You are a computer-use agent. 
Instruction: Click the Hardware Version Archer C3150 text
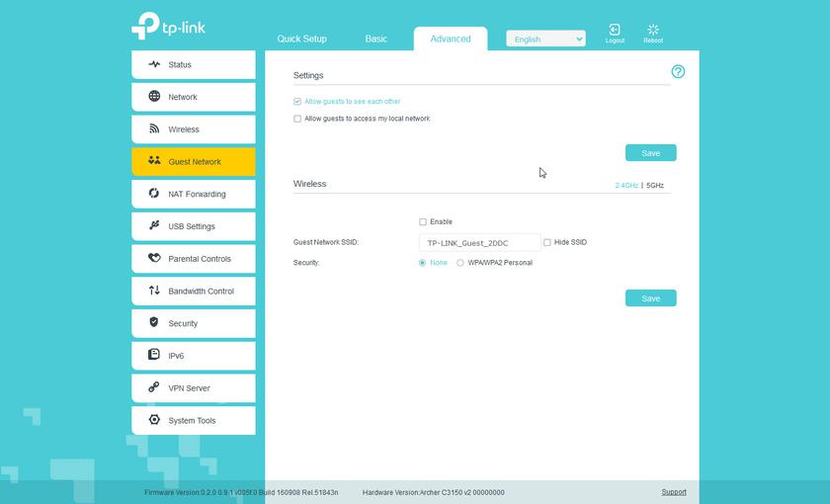coord(433,492)
